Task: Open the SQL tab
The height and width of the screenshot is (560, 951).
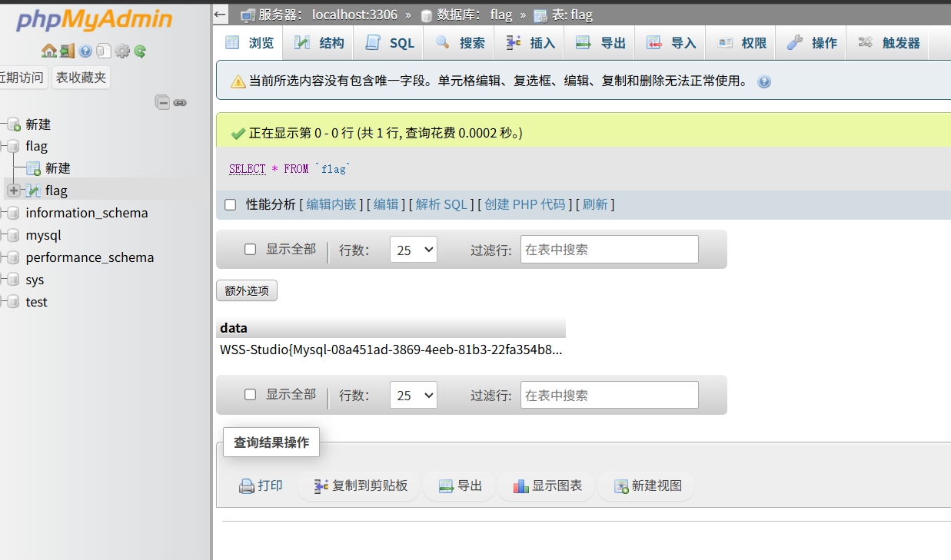Action: pos(390,43)
